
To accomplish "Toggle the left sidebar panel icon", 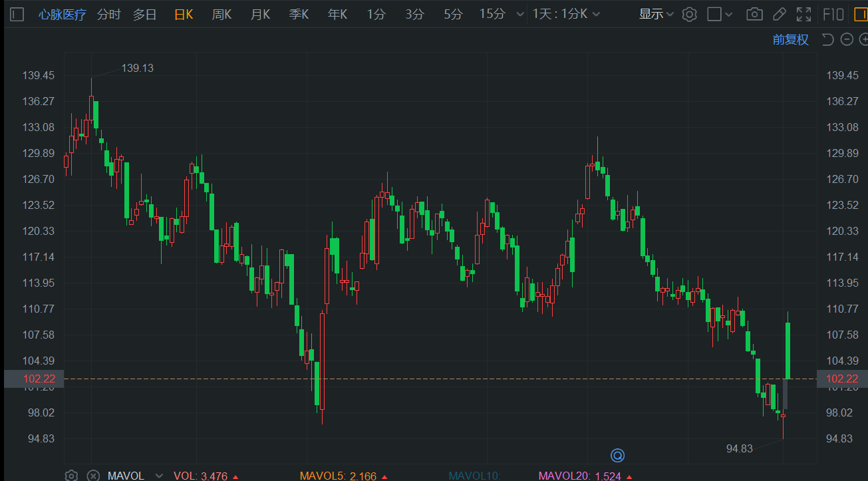I will [x=17, y=14].
